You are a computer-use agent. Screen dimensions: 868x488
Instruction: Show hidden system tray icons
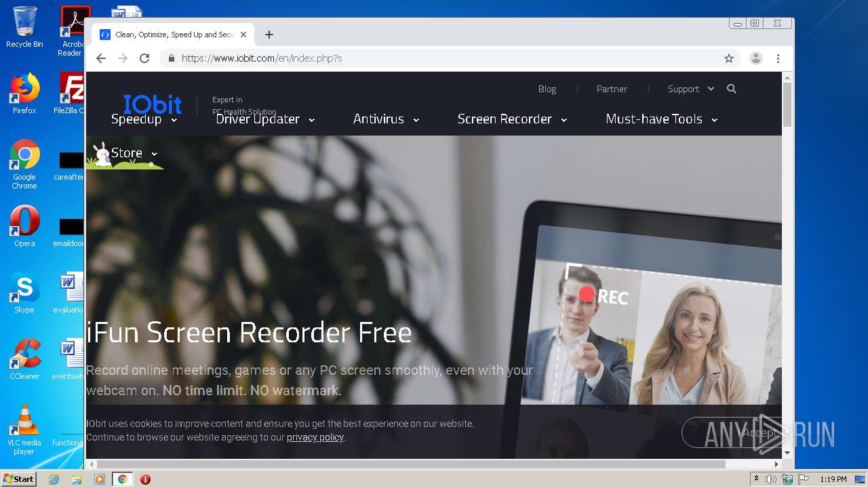[x=756, y=479]
